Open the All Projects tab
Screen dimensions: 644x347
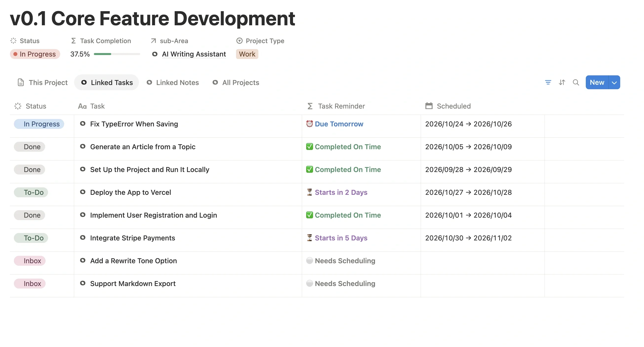tap(236, 82)
